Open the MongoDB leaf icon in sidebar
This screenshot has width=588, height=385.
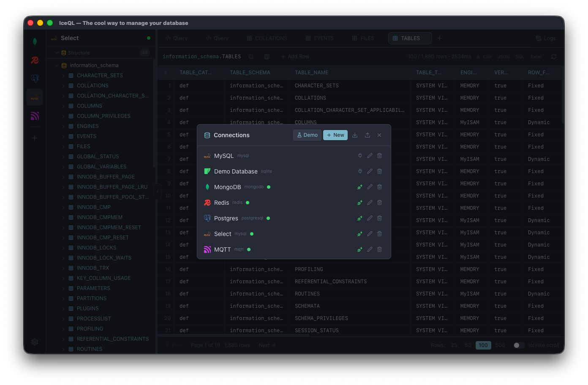click(35, 41)
